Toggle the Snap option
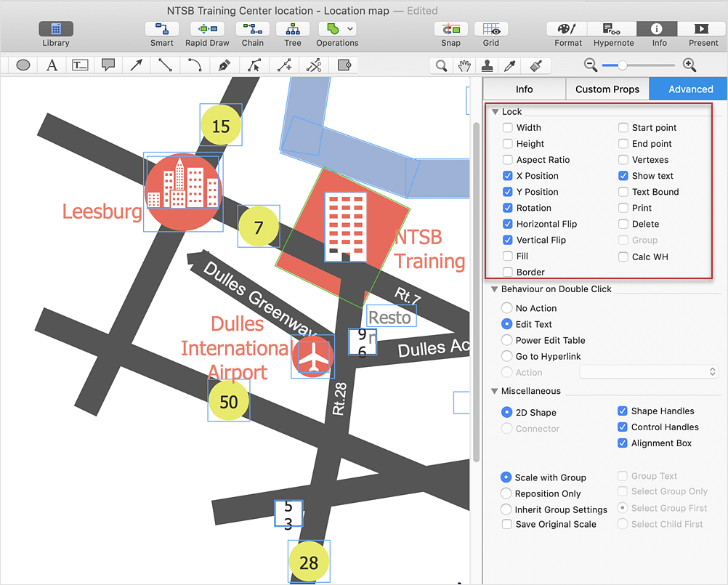The image size is (728, 585). pos(450,29)
